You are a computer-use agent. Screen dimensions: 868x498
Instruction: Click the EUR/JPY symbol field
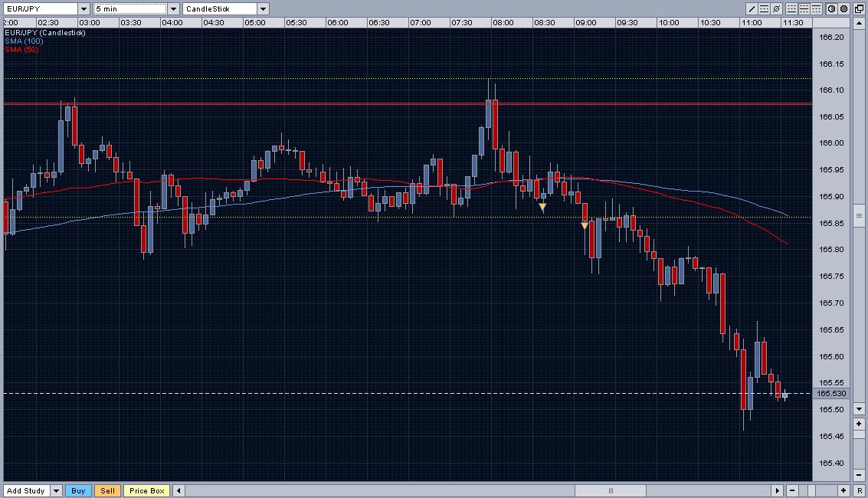tap(41, 9)
